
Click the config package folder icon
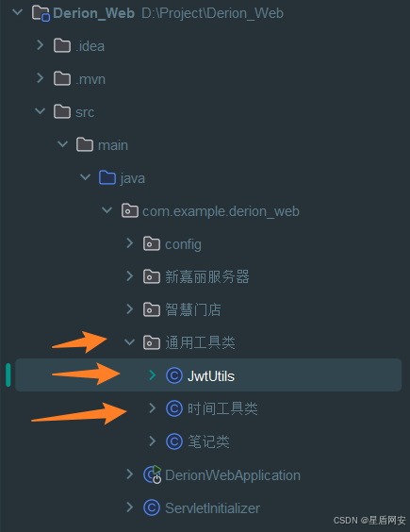coord(152,243)
